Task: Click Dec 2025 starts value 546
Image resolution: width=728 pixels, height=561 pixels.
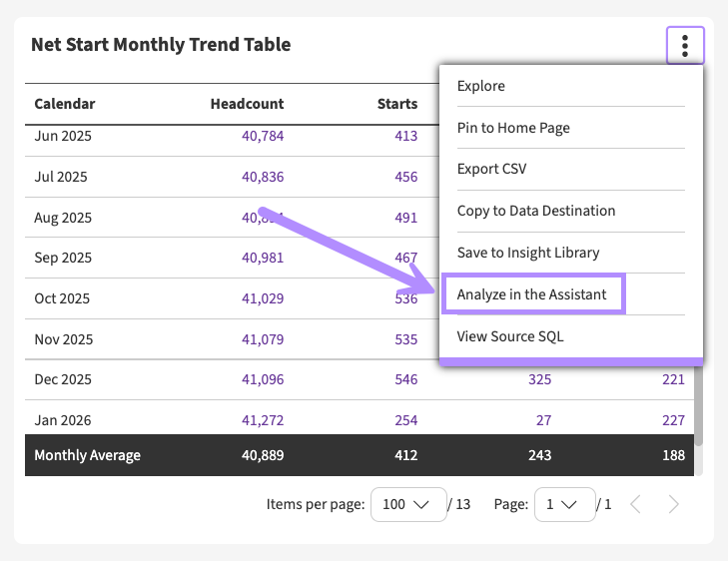Action: (x=405, y=379)
